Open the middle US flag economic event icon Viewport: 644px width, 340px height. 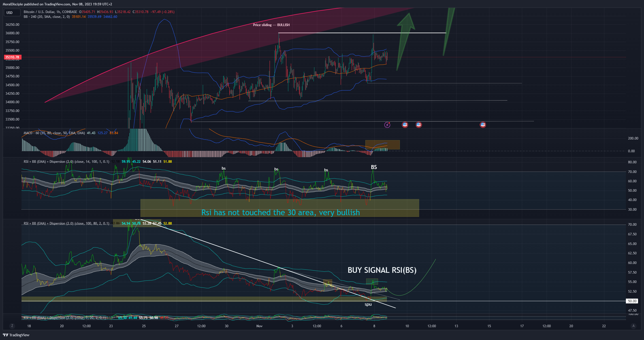419,125
